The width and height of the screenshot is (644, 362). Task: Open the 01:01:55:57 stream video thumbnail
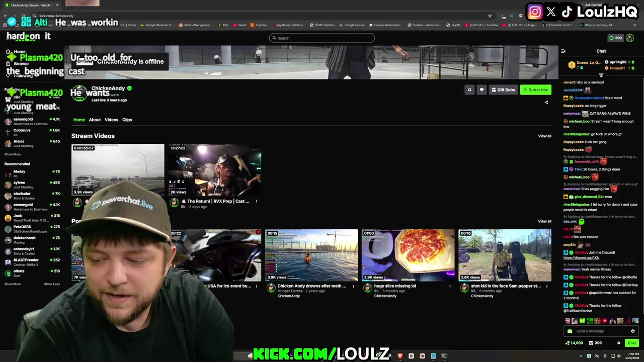(x=118, y=170)
